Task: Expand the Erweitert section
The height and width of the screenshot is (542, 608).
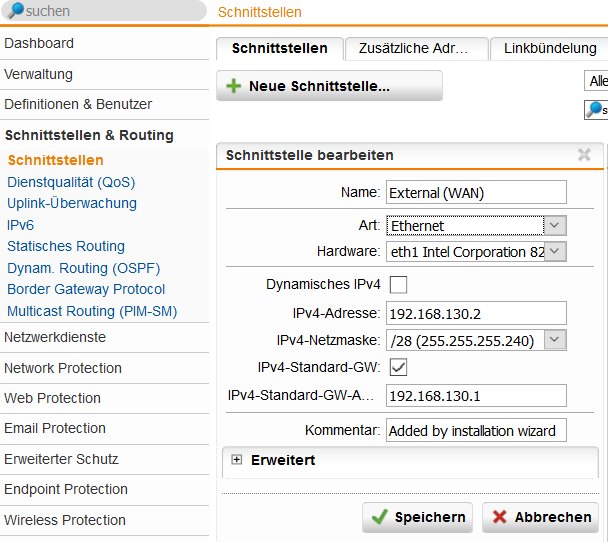Action: (237, 460)
